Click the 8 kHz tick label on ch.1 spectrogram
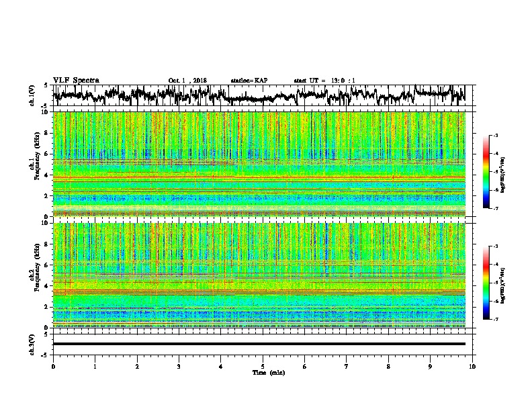The height and width of the screenshot is (411, 532). [x=46, y=133]
